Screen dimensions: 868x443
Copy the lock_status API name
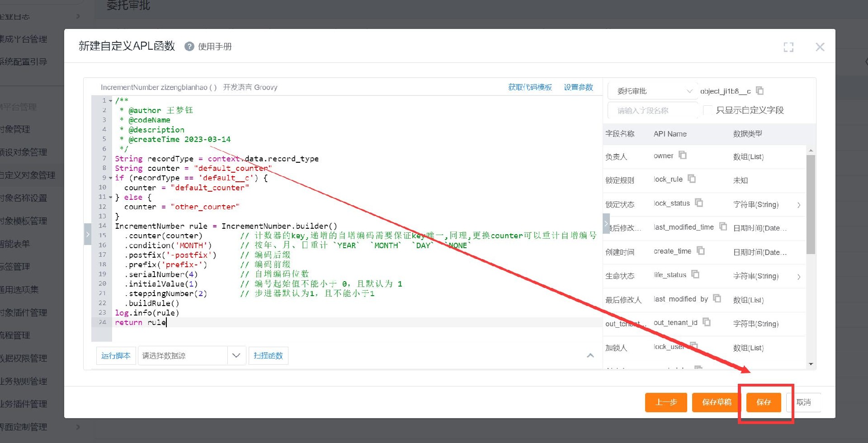click(x=699, y=203)
